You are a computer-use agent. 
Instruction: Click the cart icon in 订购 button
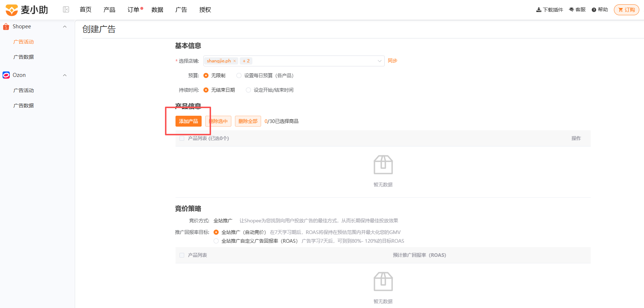click(620, 10)
